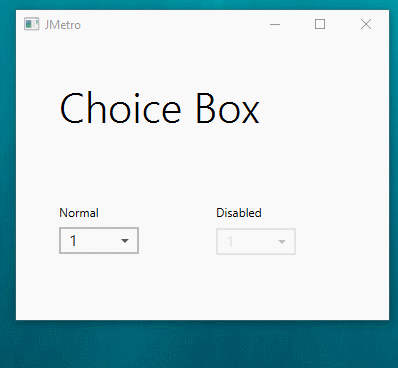Open the Normal choice box dropdown
The image size is (398, 368).
tap(99, 241)
